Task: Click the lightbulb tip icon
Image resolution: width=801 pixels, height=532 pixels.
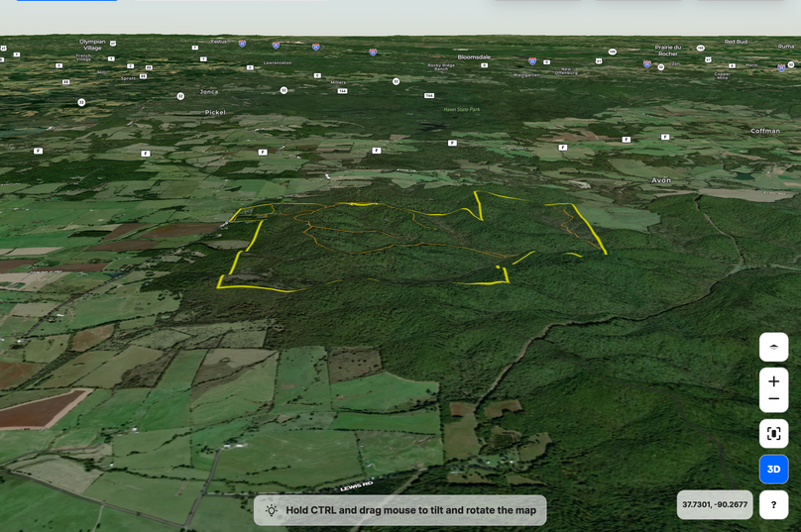Action: 271,510
